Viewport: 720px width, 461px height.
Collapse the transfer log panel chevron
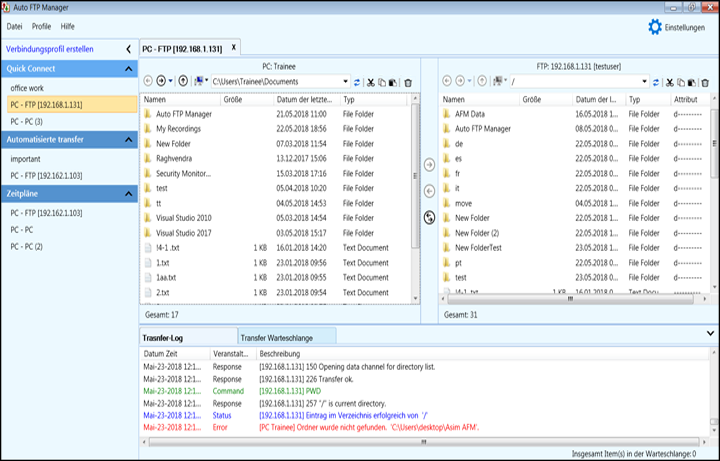click(x=711, y=333)
